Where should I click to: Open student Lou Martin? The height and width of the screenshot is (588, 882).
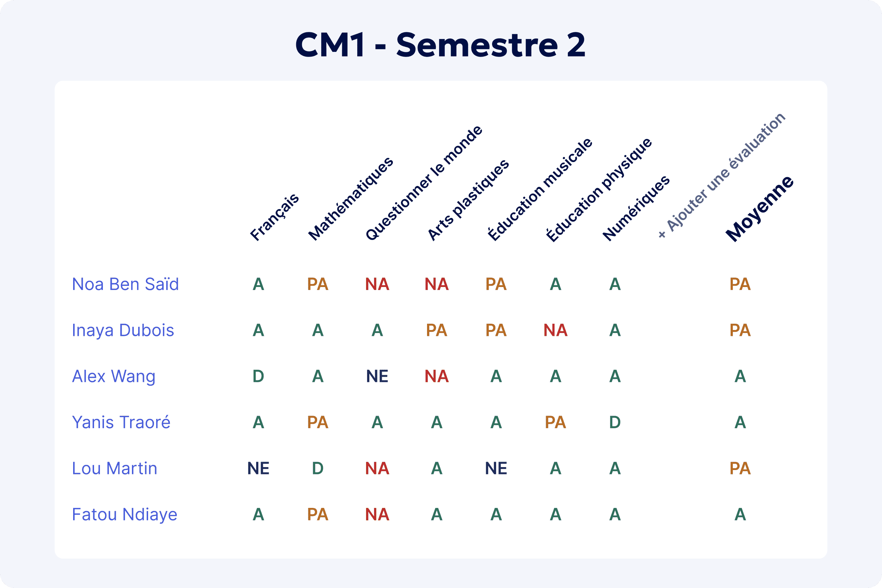pyautogui.click(x=114, y=468)
